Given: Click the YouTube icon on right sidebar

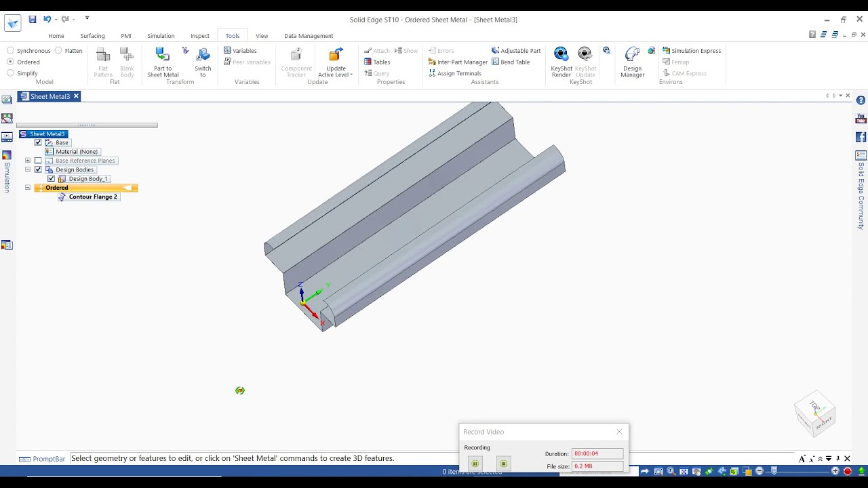Looking at the screenshot, I should tap(861, 119).
